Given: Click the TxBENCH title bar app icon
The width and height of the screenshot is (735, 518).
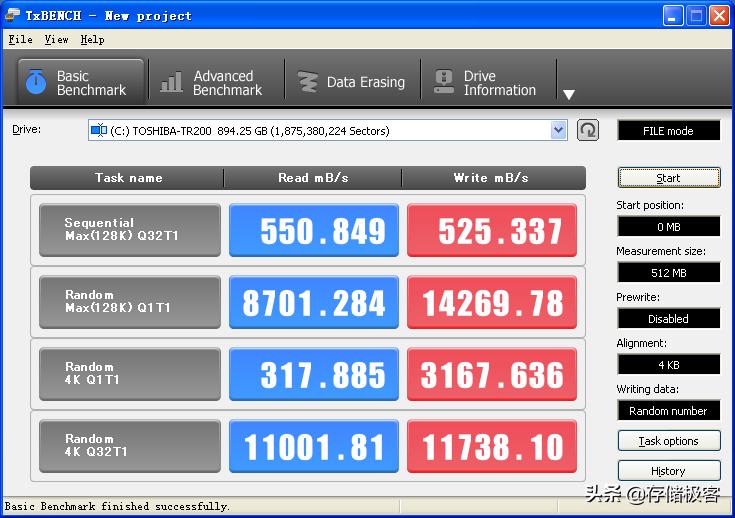Looking at the screenshot, I should pyautogui.click(x=12, y=15).
